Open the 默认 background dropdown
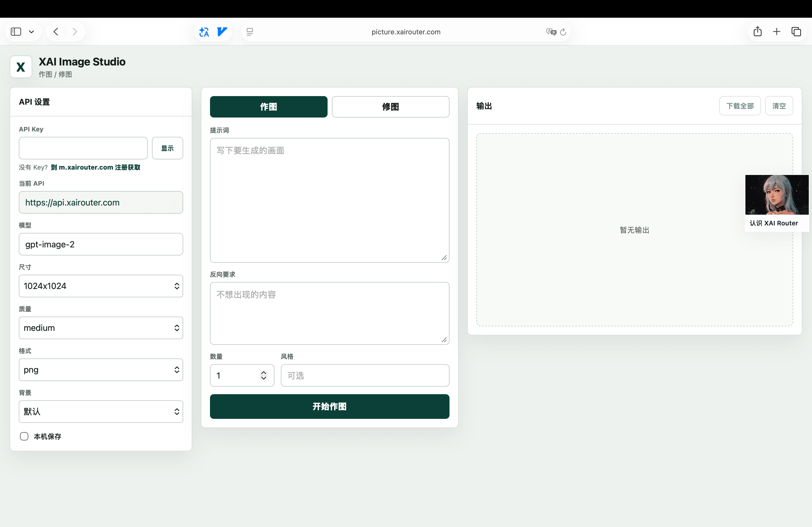The width and height of the screenshot is (812, 527). pyautogui.click(x=101, y=411)
